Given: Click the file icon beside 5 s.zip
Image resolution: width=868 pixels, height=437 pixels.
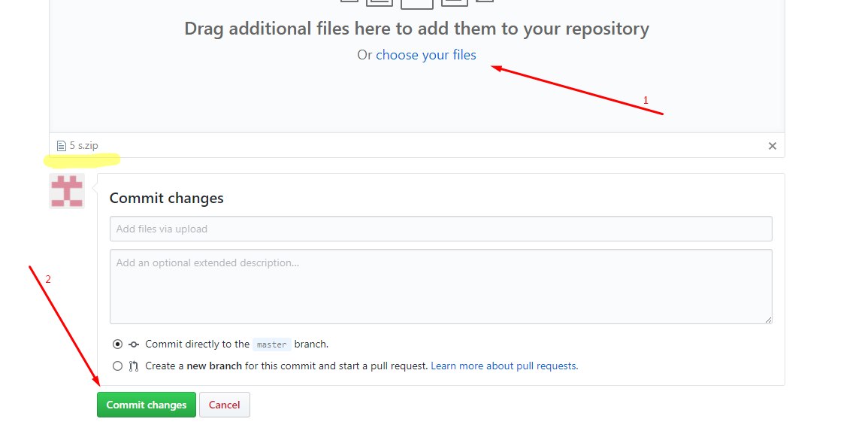Looking at the screenshot, I should click(62, 146).
